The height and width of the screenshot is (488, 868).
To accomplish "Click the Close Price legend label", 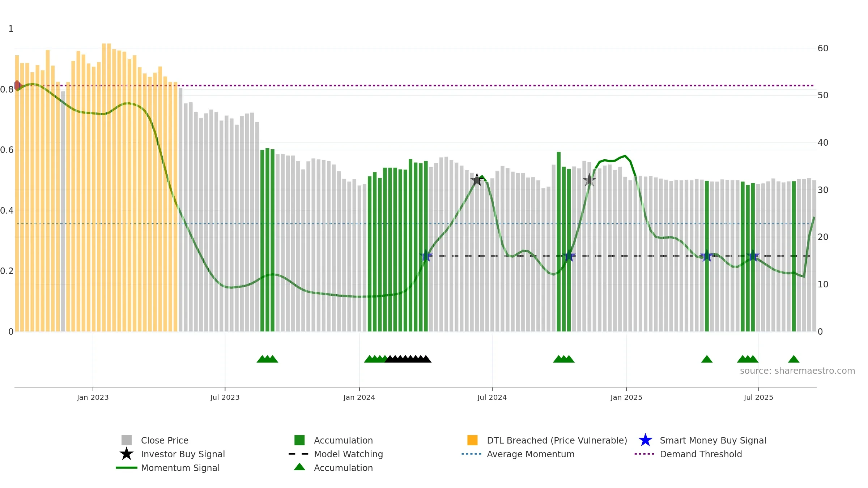I will [165, 441].
